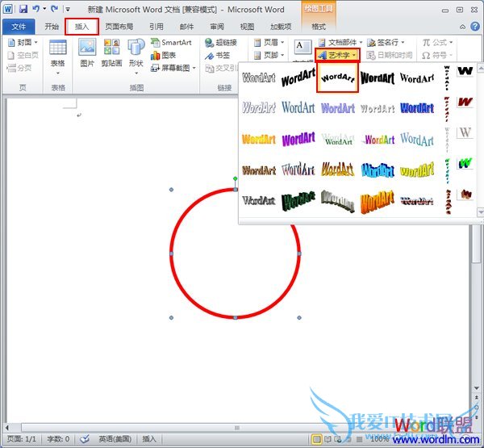484x448 pixels.
Task: Click the 页面: 1/1 page indicator
Action: [21, 439]
